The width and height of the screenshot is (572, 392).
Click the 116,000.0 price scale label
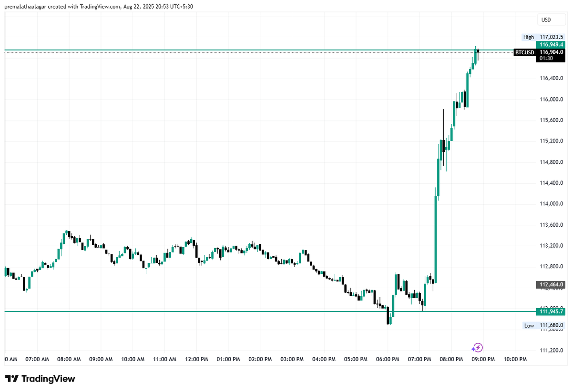[552, 99]
